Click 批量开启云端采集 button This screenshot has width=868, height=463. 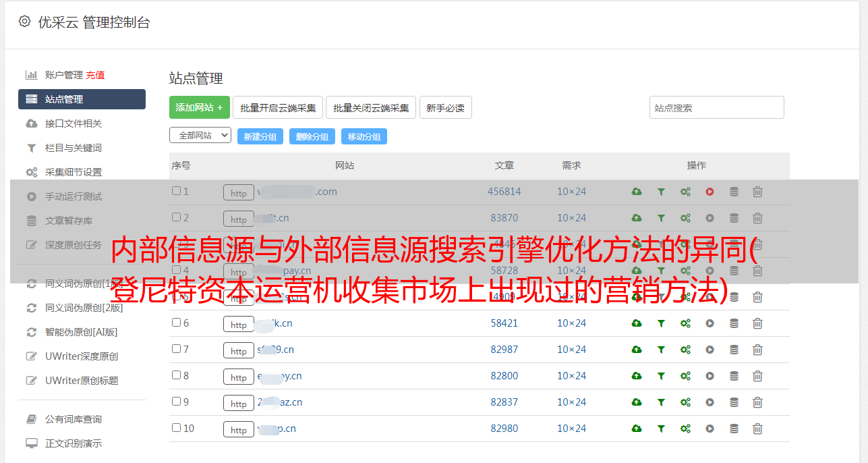pos(278,107)
